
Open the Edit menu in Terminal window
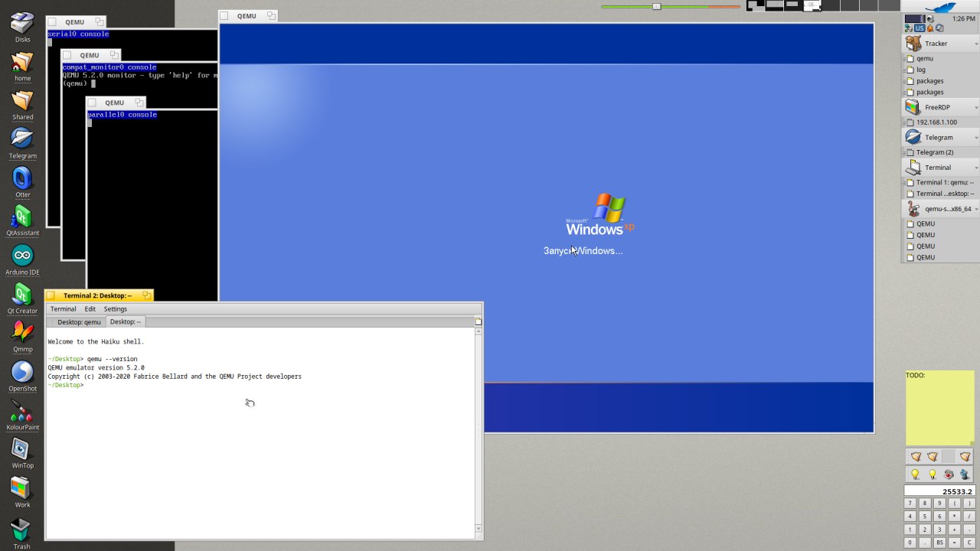tap(90, 309)
